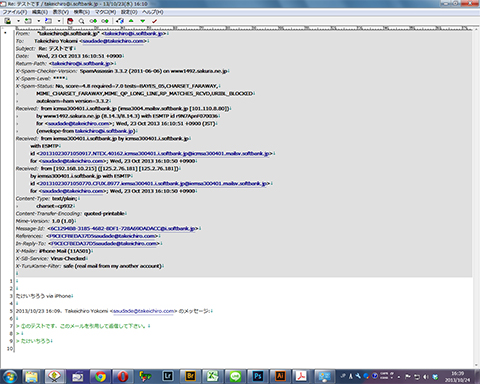The width and height of the screenshot is (480, 384).
Task: Open the 表示(V) menu
Action: 61,12
